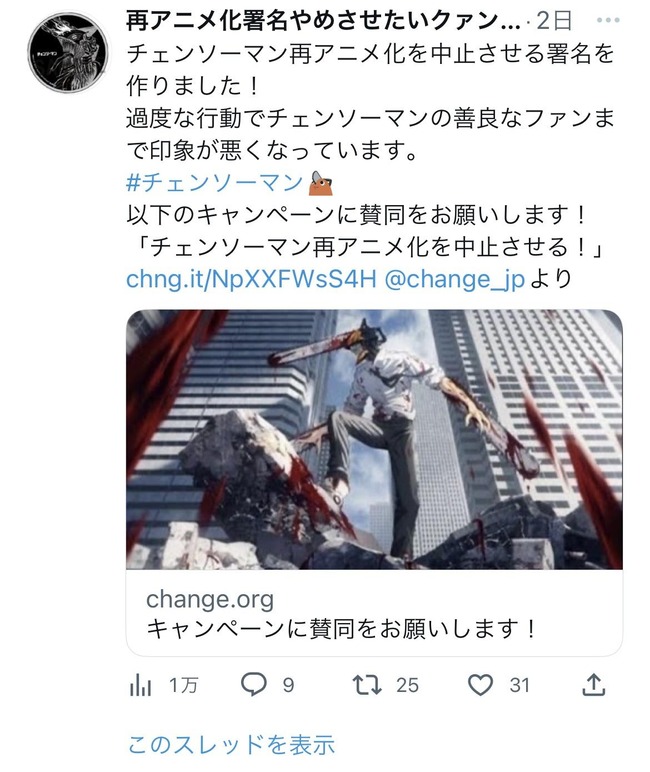Open the share upload icon

[x=593, y=684]
